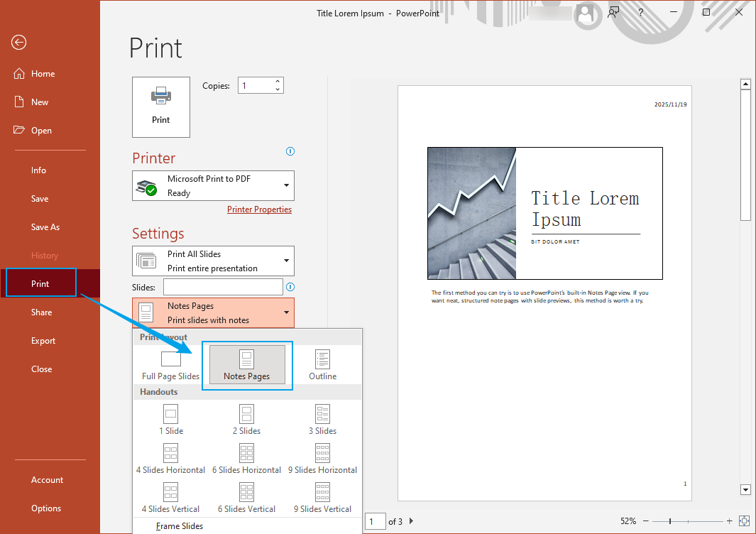This screenshot has width=756, height=534.
Task: Select the Full Page Slides layout
Action: coord(170,365)
